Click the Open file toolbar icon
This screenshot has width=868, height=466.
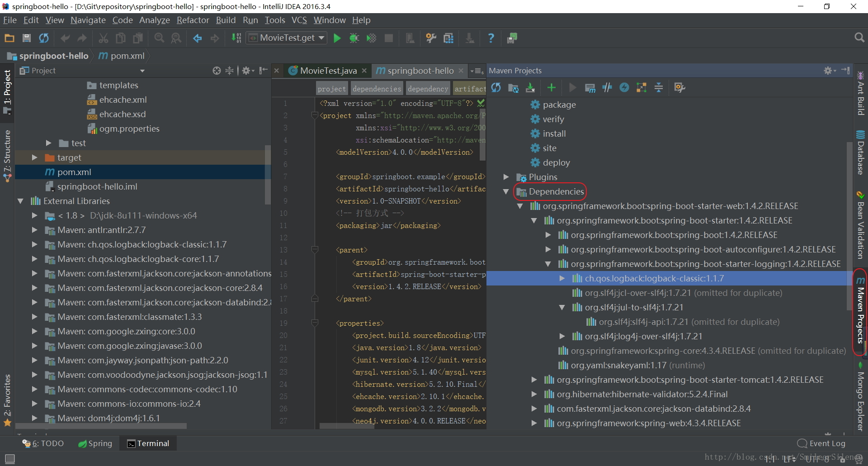click(x=9, y=38)
